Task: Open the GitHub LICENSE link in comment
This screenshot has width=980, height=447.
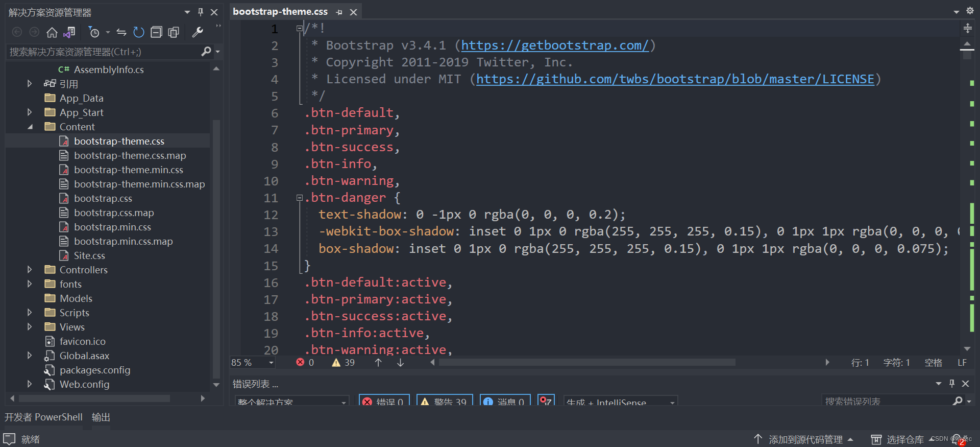Action: (675, 79)
